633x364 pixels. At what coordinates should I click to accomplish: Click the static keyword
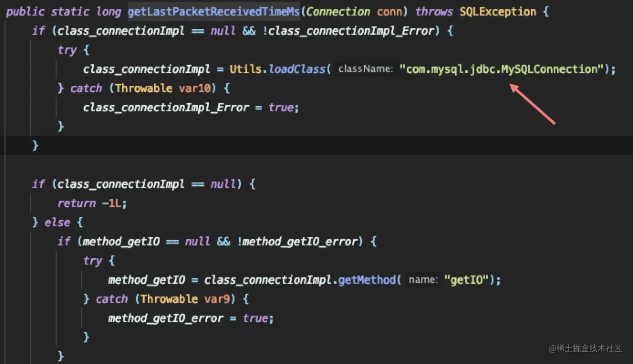[70, 11]
